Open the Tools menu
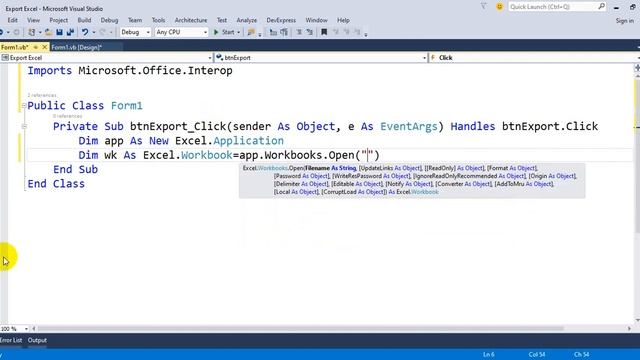 (158, 20)
